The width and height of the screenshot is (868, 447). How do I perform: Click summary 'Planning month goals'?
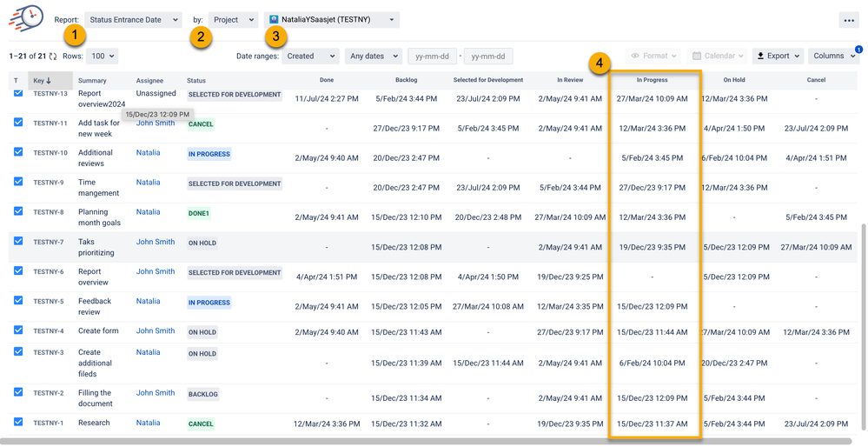(x=100, y=217)
